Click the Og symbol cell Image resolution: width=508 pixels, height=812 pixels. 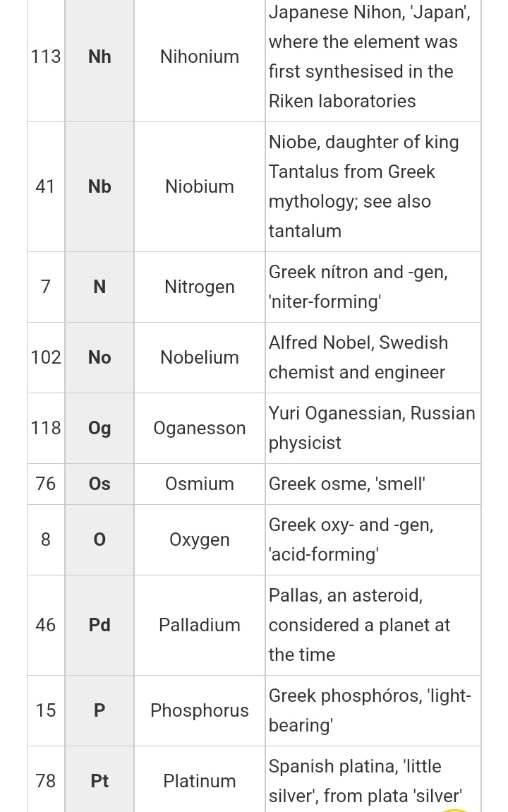pos(99,429)
